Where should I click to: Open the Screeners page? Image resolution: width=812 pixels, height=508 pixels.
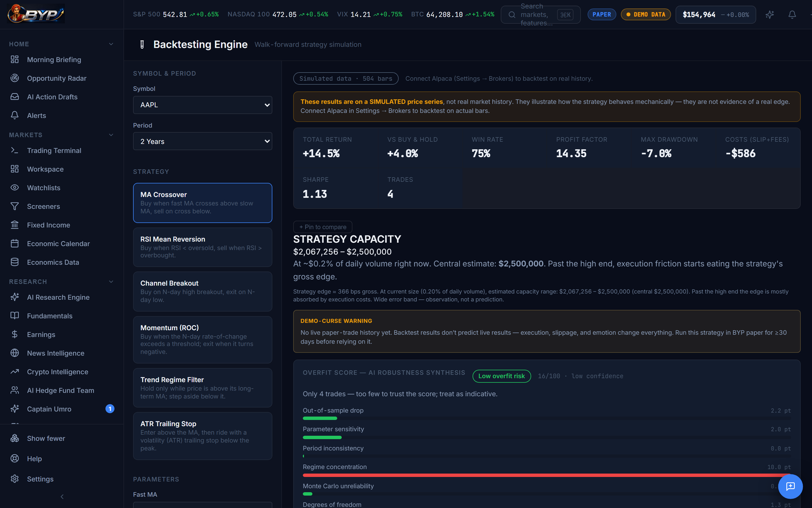click(x=43, y=206)
